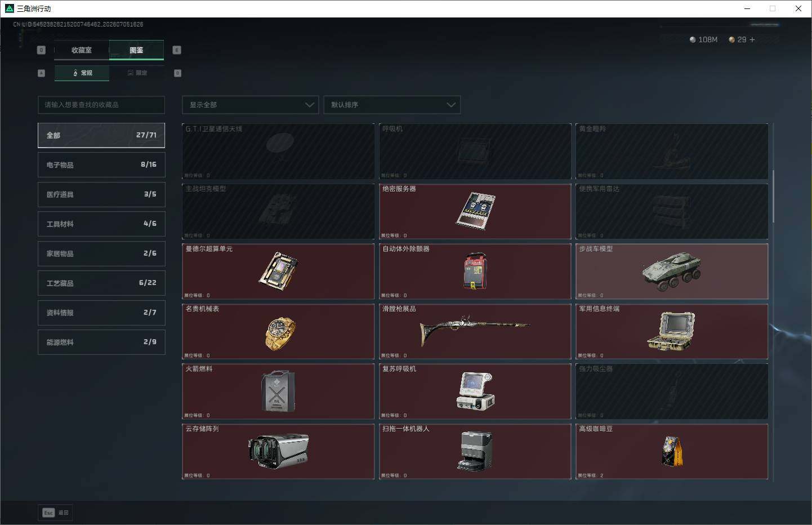This screenshot has height=525, width=812.
Task: Switch to the 图鉴 tab
Action: (x=136, y=50)
